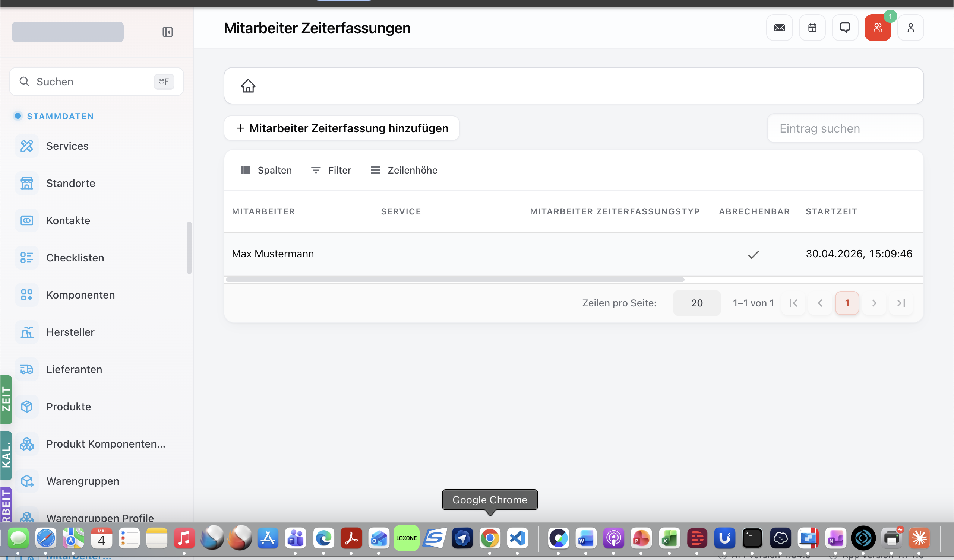
Task: Go to the first page arrow
Action: click(793, 303)
